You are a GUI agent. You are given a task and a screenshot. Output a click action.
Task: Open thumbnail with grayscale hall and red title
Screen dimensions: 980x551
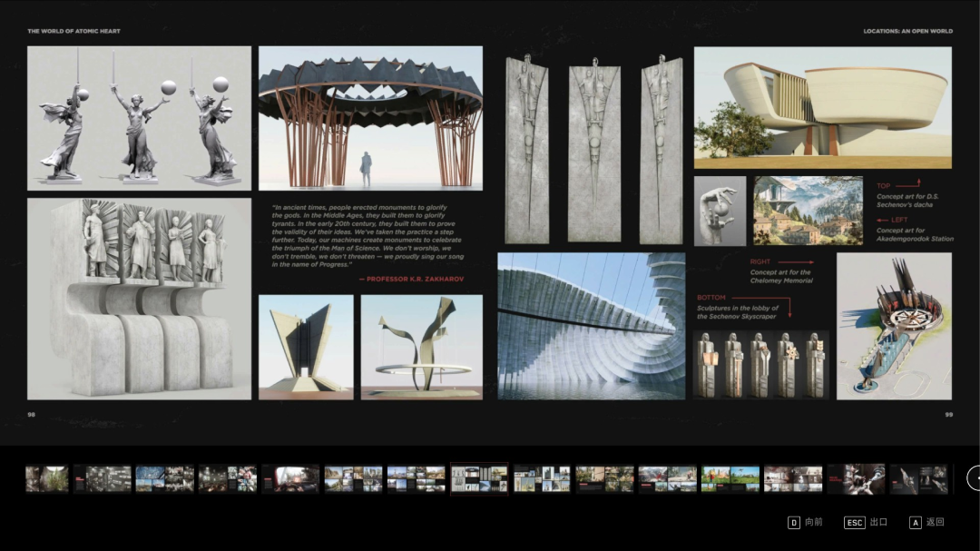[102, 479]
